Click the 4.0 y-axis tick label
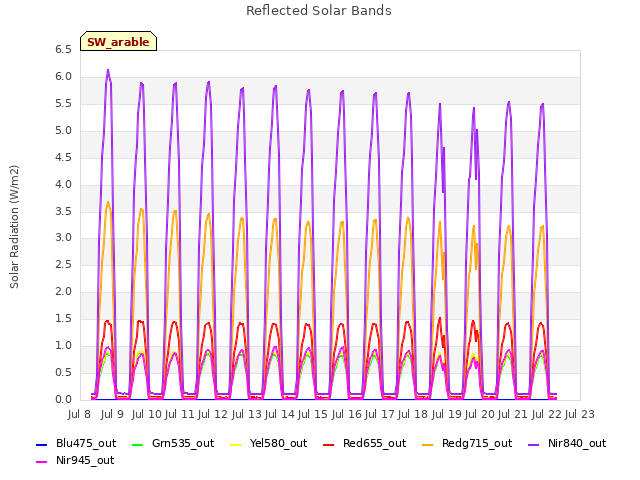Screen dimensions: 640x480 click(x=63, y=184)
